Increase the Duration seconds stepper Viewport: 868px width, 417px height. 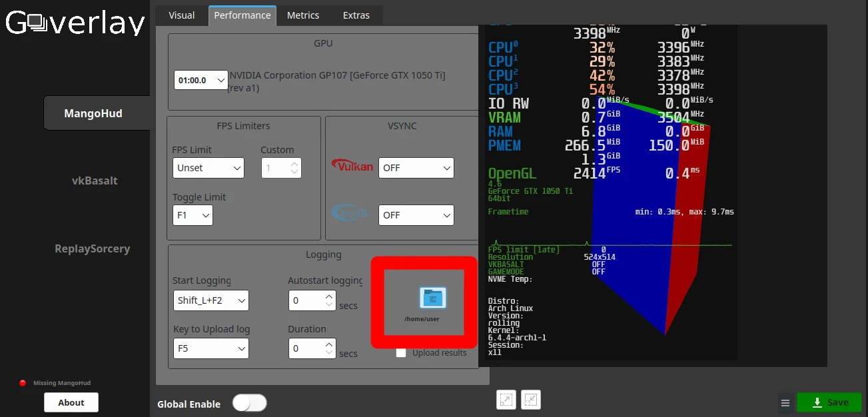tap(329, 344)
